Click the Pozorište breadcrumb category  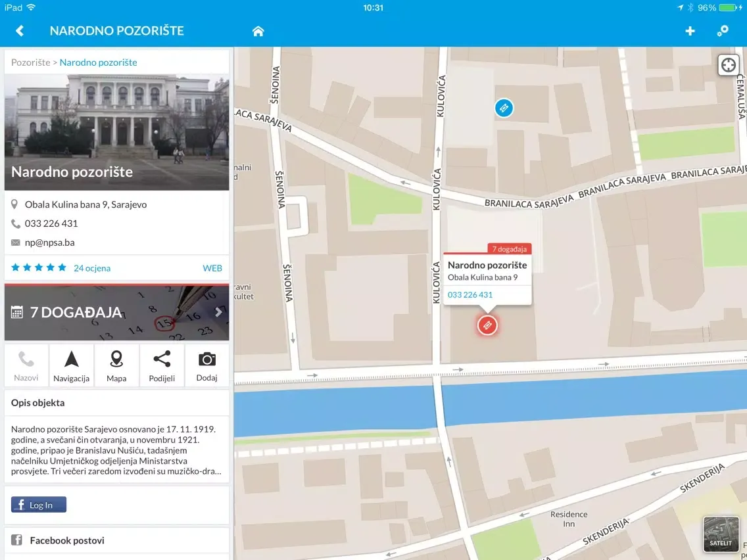point(30,62)
